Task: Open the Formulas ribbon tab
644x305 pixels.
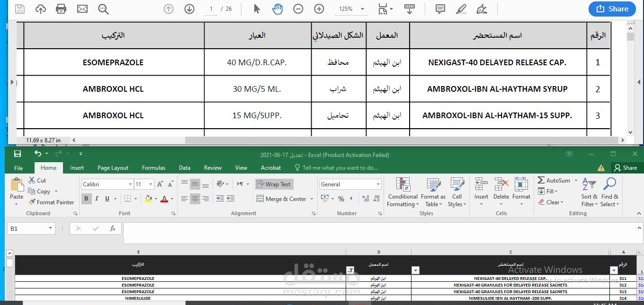Action: coord(153,168)
